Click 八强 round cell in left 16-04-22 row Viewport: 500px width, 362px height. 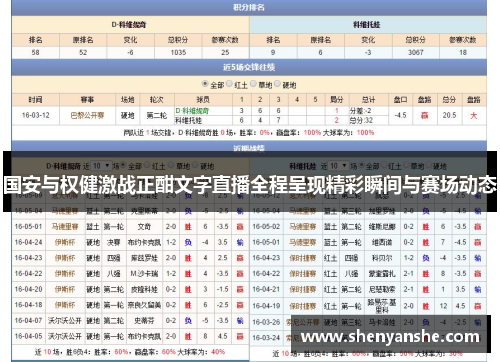[x=113, y=274]
